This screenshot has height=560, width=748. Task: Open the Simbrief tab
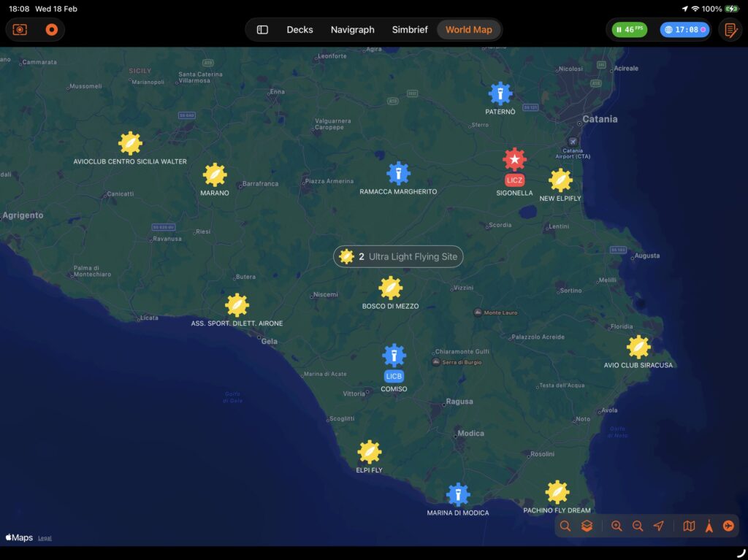pos(410,30)
